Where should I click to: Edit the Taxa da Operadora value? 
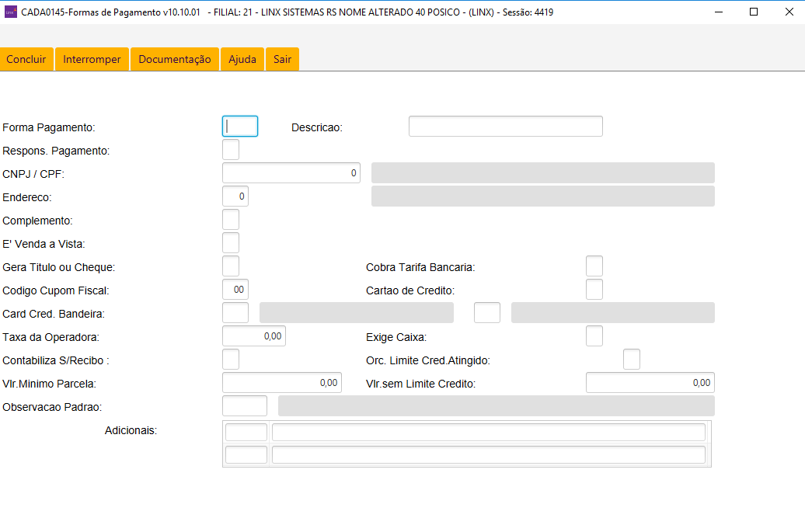pyautogui.click(x=253, y=336)
